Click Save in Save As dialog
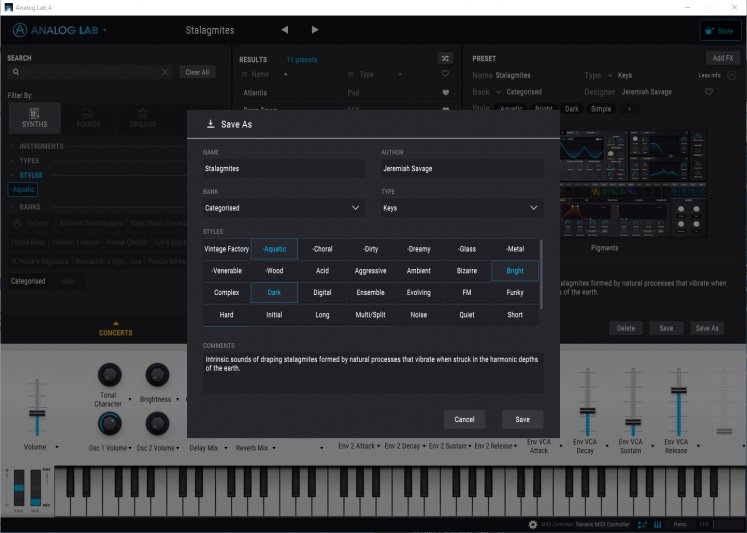747x533 pixels. [x=522, y=419]
